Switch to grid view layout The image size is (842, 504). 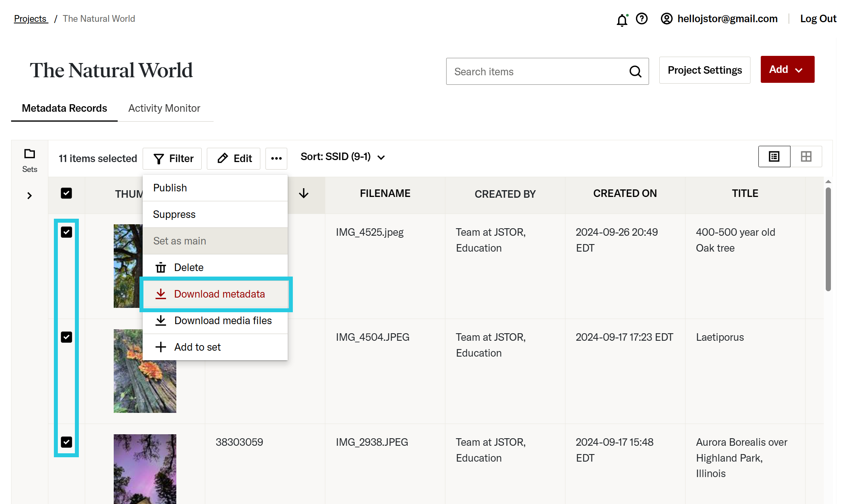(806, 157)
